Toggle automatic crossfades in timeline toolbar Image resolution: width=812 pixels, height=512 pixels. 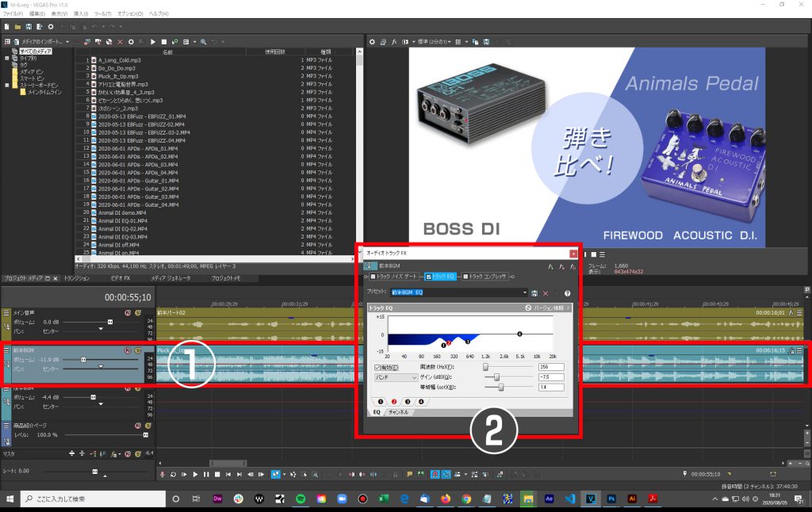pyautogui.click(x=446, y=474)
